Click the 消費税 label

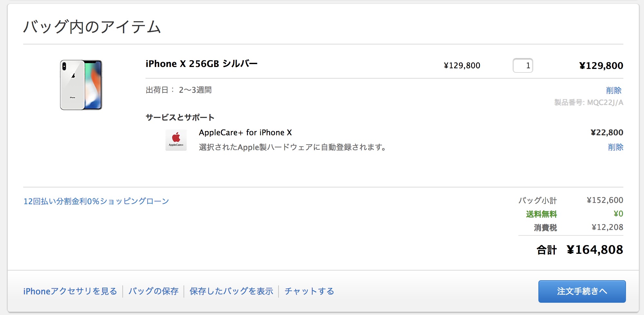[545, 227]
